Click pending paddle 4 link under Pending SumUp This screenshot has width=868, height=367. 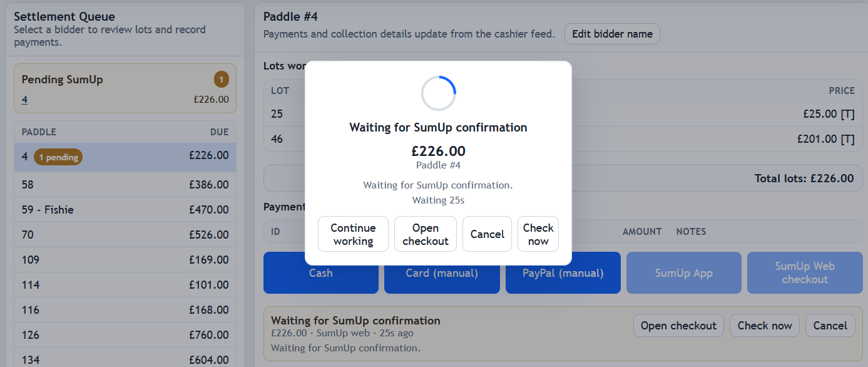pos(24,99)
